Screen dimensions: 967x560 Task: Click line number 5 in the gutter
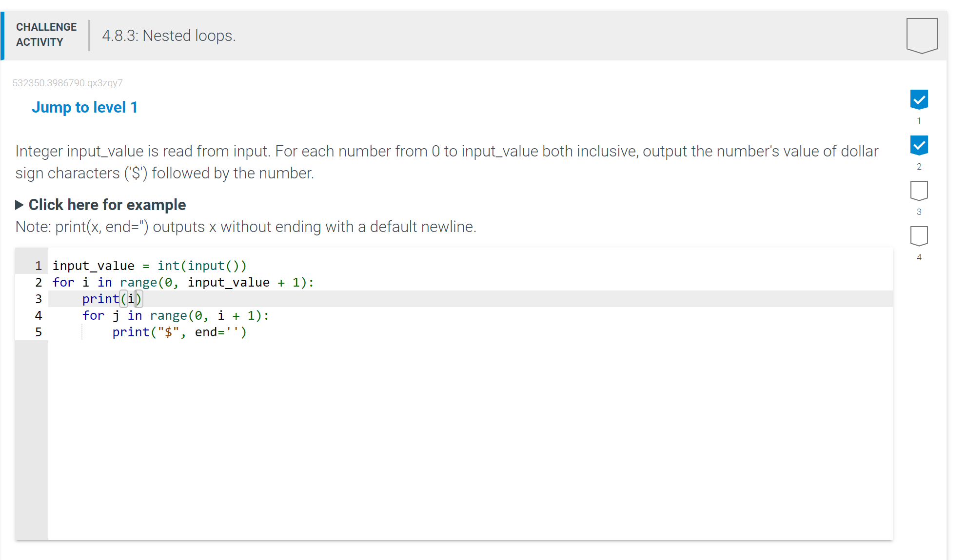coord(38,332)
